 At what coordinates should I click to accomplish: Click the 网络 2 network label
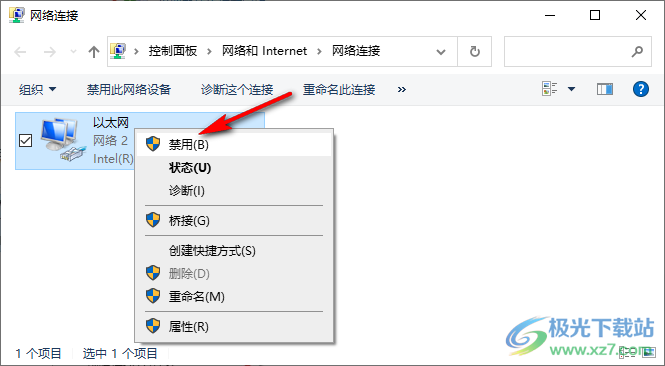pos(110,140)
